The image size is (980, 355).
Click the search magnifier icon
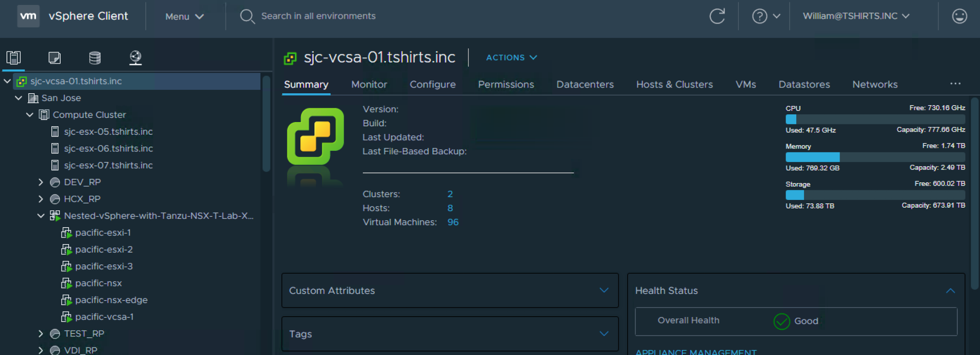(x=247, y=16)
